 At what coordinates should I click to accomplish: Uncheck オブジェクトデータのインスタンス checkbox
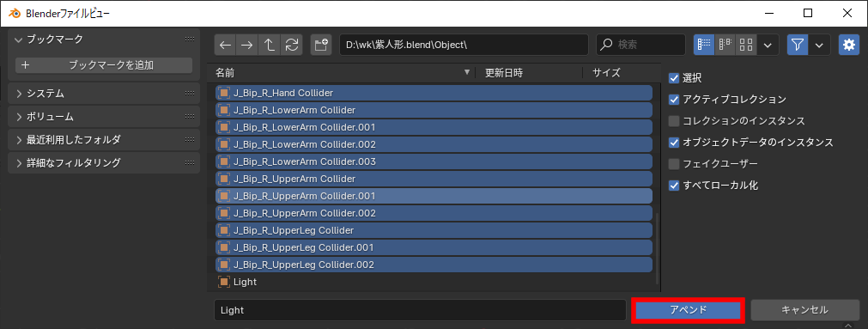click(x=674, y=143)
